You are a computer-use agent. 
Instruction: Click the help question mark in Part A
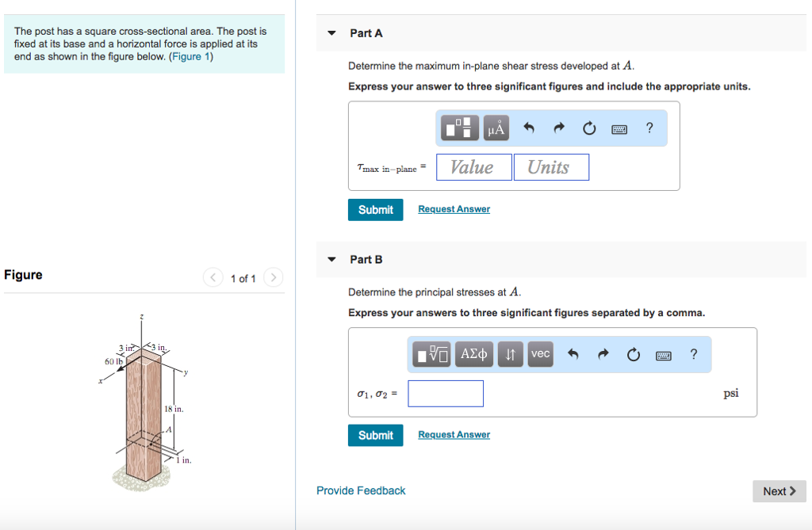point(649,128)
